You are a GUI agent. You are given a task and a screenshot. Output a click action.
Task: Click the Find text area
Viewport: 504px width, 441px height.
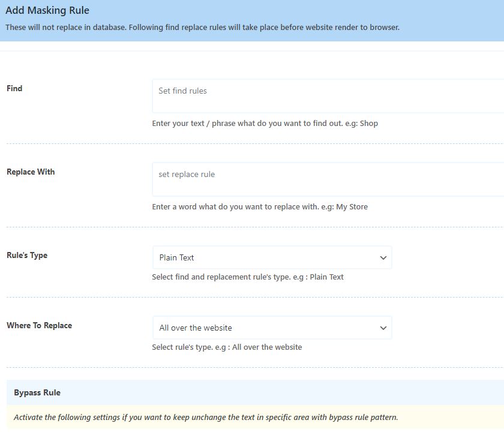tap(328, 96)
